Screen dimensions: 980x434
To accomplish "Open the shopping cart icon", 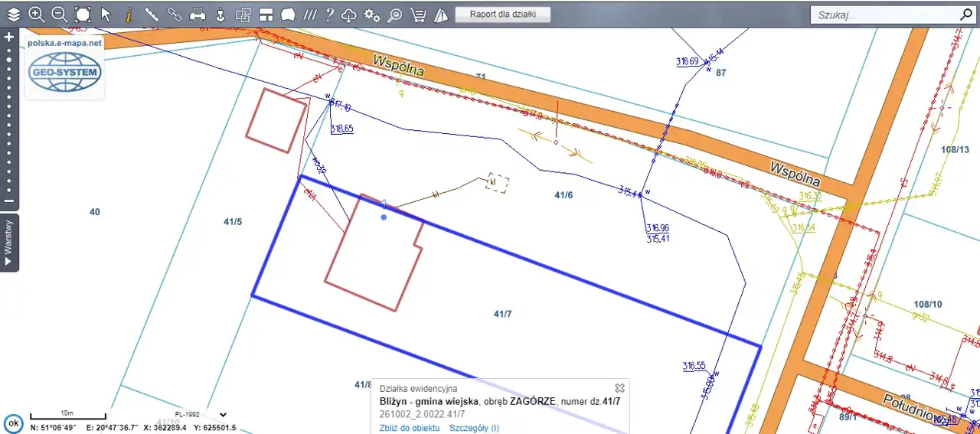I will 418,15.
